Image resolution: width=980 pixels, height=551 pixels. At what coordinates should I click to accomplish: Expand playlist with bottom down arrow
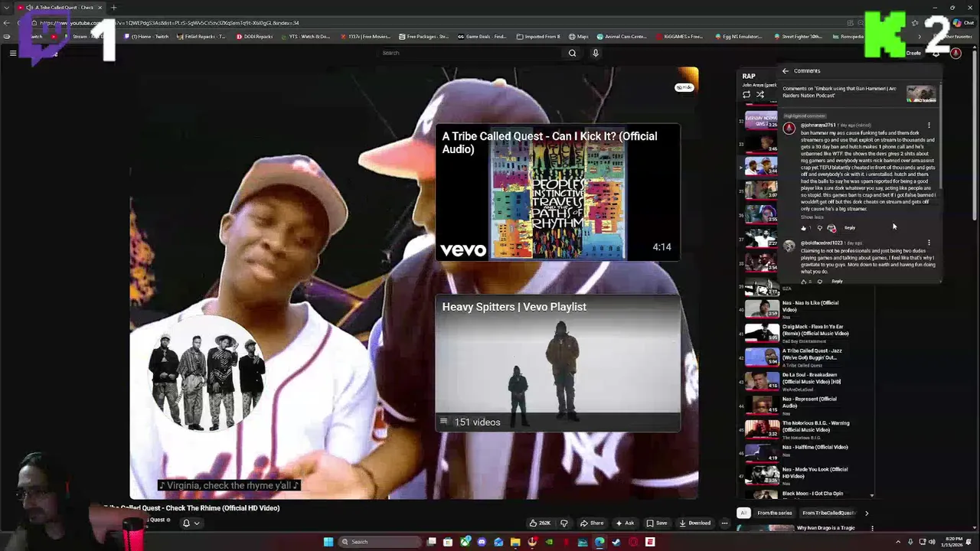point(871,496)
